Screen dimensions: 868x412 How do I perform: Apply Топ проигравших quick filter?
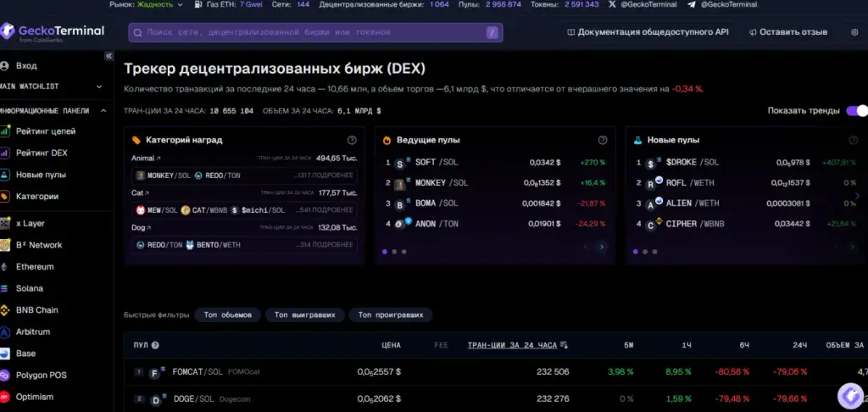[x=390, y=315]
